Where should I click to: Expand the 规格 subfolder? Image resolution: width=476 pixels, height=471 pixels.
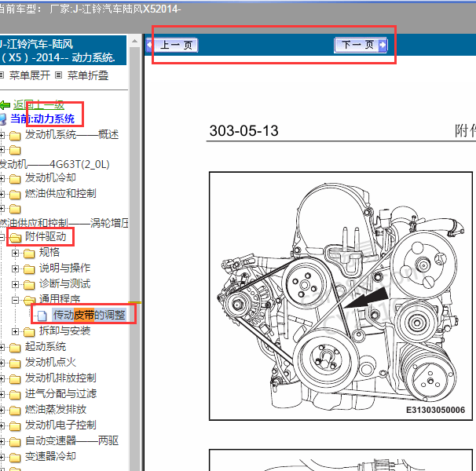click(x=15, y=253)
